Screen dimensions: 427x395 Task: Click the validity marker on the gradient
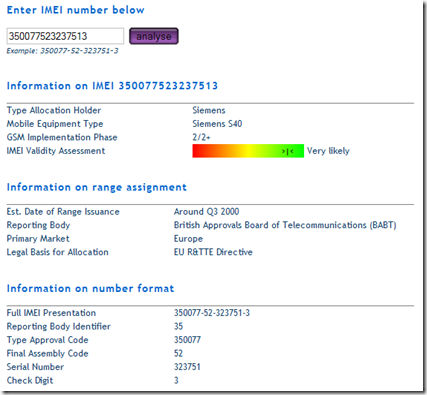pyautogui.click(x=287, y=152)
